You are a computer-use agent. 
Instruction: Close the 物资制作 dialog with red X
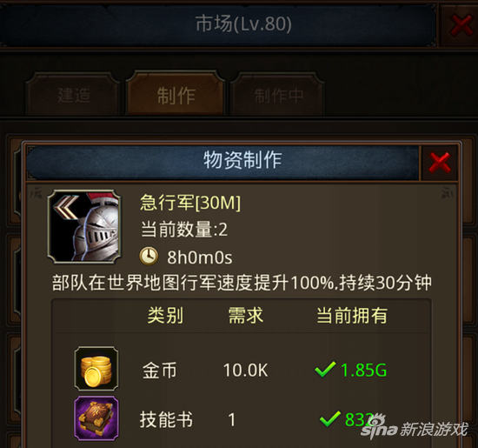[439, 163]
